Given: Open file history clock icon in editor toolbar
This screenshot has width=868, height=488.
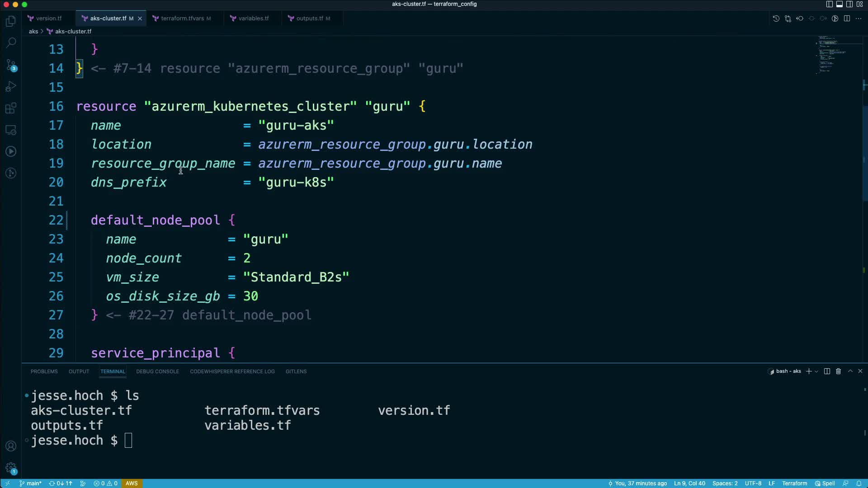Looking at the screenshot, I should coord(776,19).
